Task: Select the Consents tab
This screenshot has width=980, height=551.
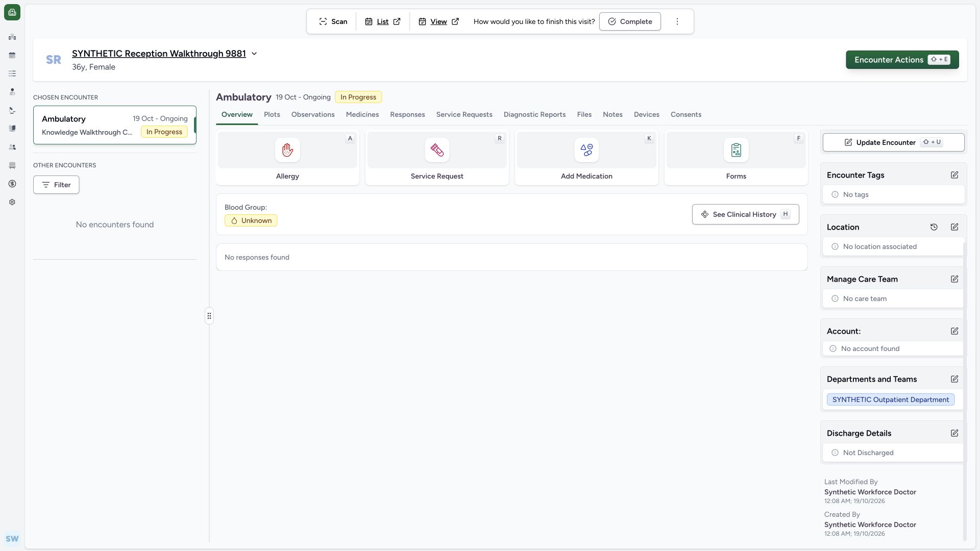Action: pyautogui.click(x=686, y=114)
